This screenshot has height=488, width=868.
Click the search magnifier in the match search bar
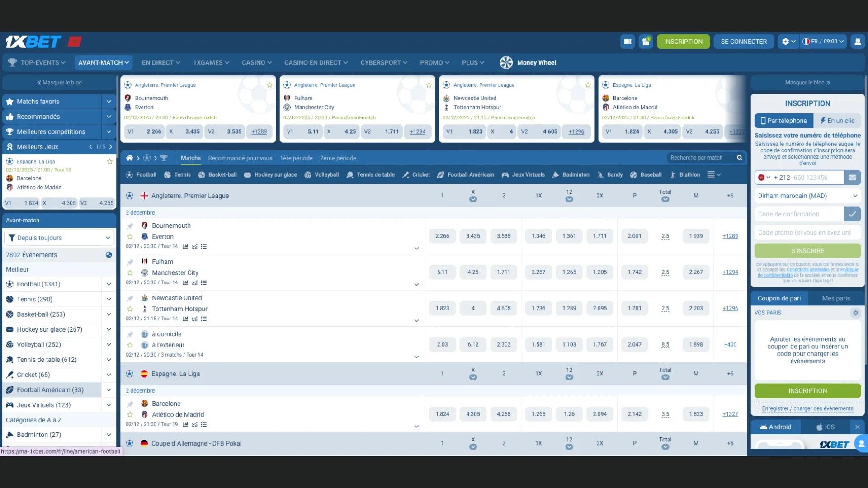[x=740, y=158]
